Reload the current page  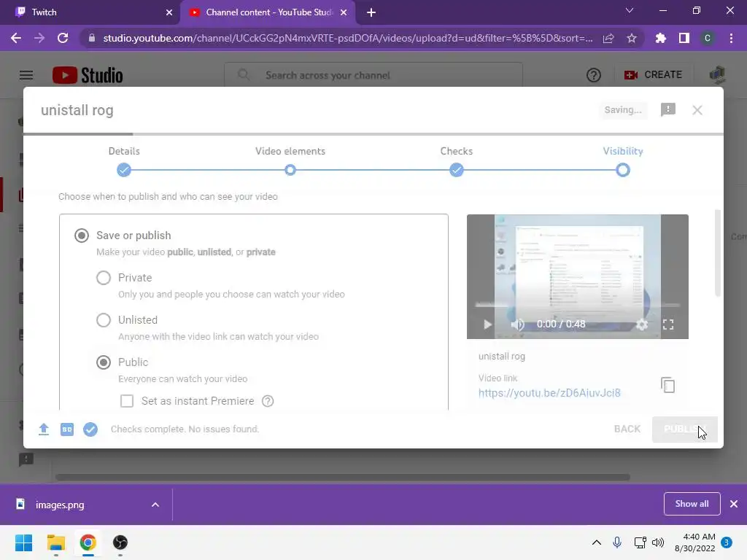click(x=63, y=38)
